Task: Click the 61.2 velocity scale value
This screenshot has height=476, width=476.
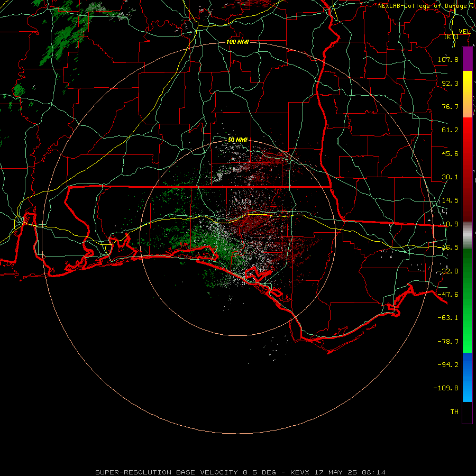Action: point(450,130)
